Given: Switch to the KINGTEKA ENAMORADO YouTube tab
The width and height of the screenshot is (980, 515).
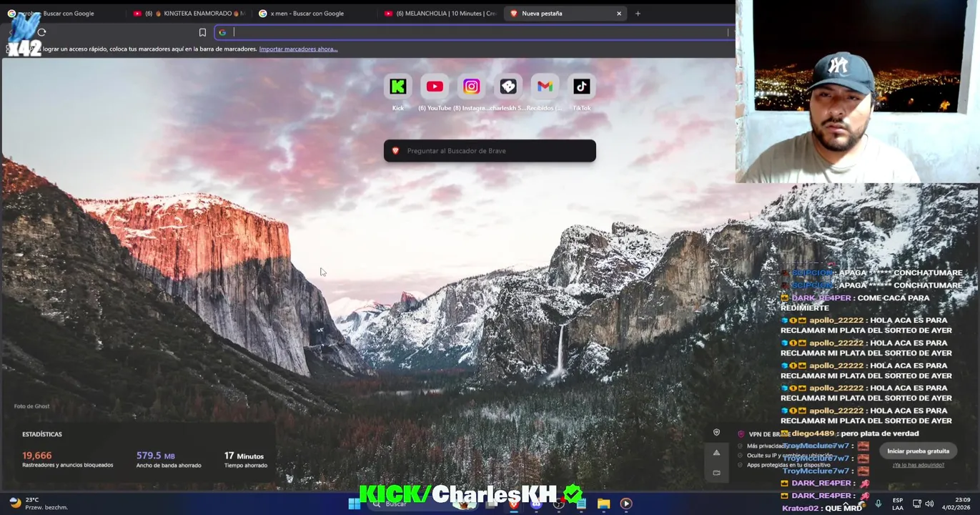Looking at the screenshot, I should pyautogui.click(x=189, y=13).
